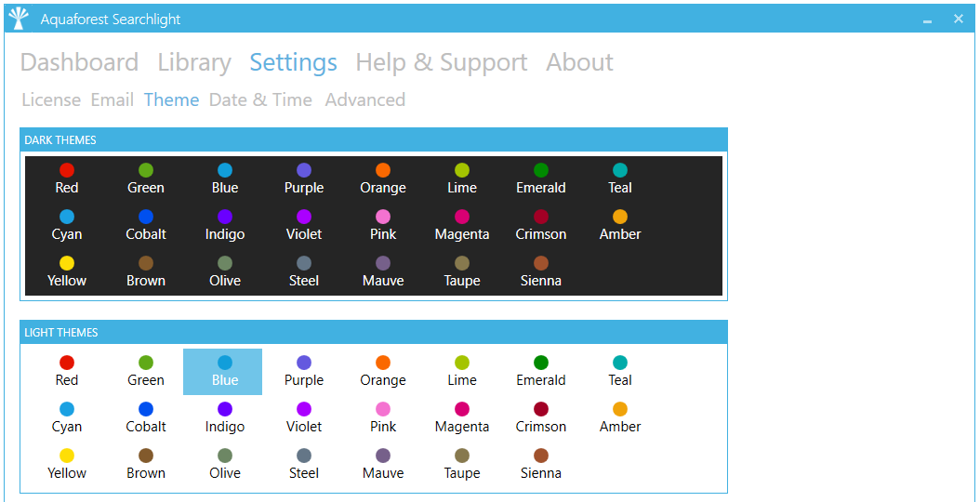Apply the dark Amber theme
The image size is (980, 502).
tap(620, 225)
